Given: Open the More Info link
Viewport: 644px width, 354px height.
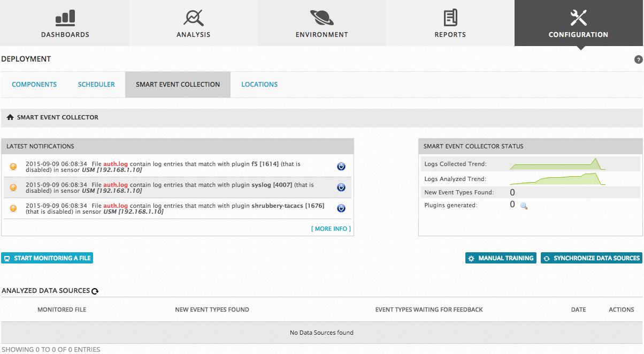Looking at the screenshot, I should [x=331, y=229].
